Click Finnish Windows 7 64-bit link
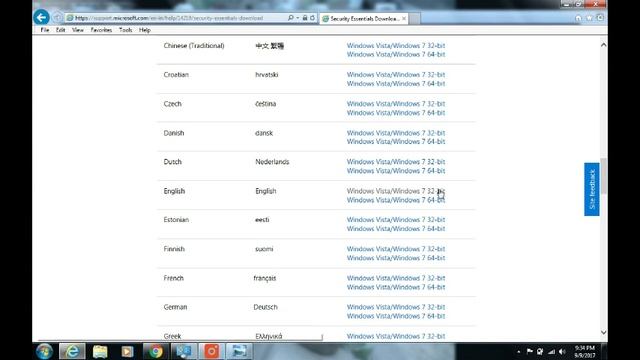 tap(396, 258)
